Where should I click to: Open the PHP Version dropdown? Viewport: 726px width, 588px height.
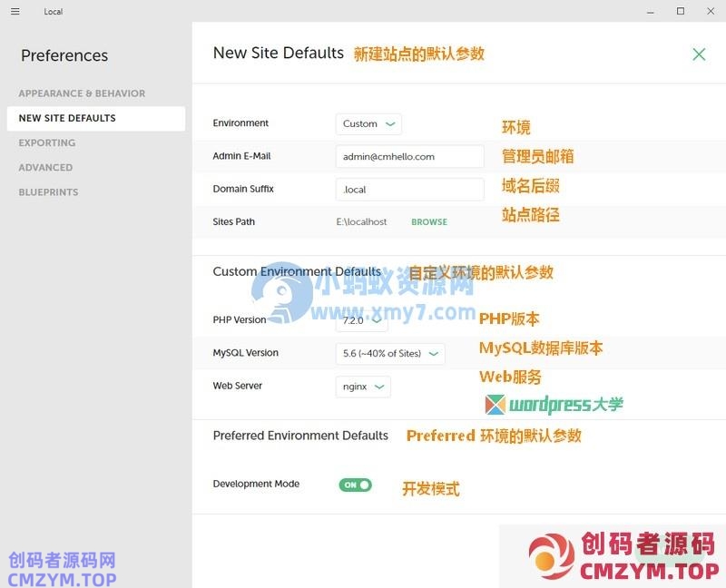[x=362, y=320]
